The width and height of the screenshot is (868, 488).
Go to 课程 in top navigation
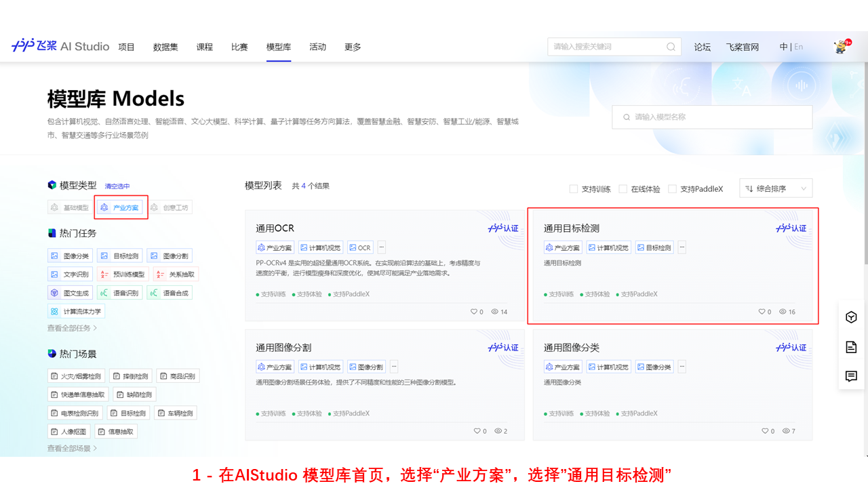[205, 47]
